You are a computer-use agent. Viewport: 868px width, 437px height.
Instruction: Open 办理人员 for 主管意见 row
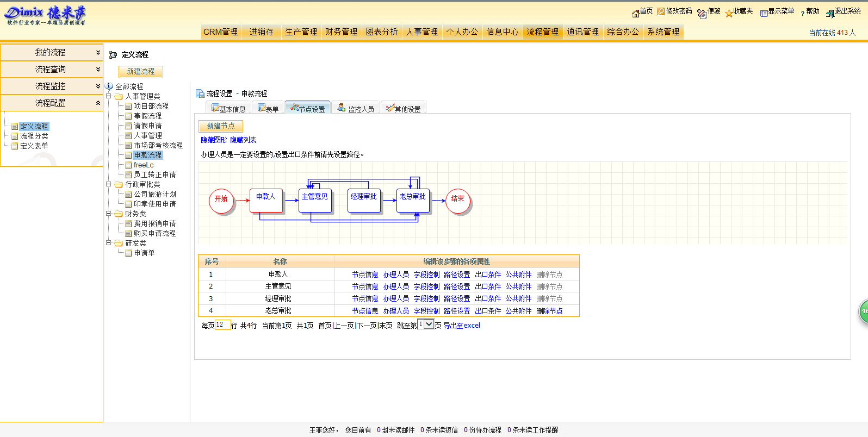(x=396, y=286)
